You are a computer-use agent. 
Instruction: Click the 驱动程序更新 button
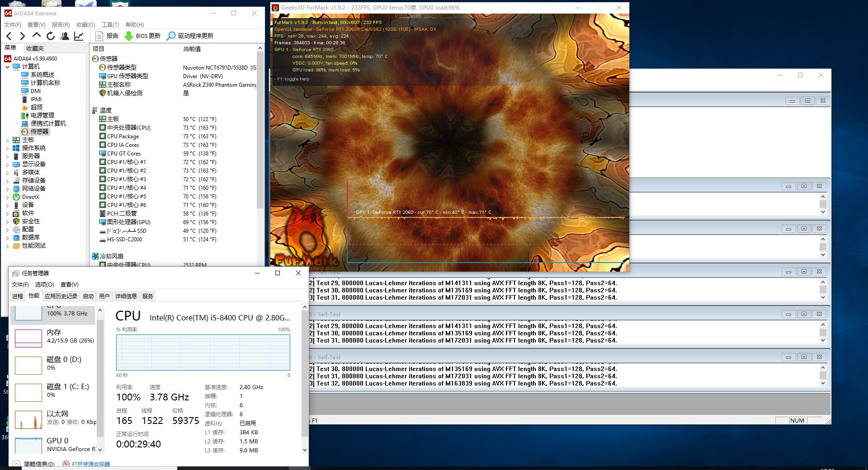[190, 36]
